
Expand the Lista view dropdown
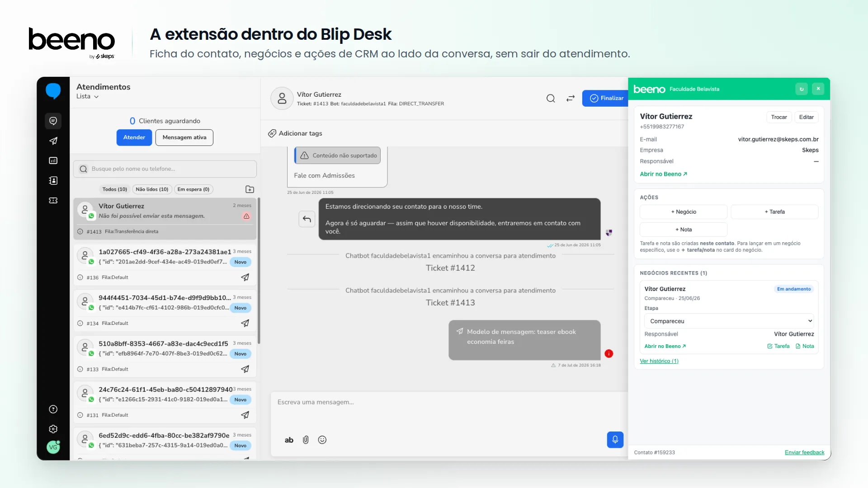[x=87, y=96]
